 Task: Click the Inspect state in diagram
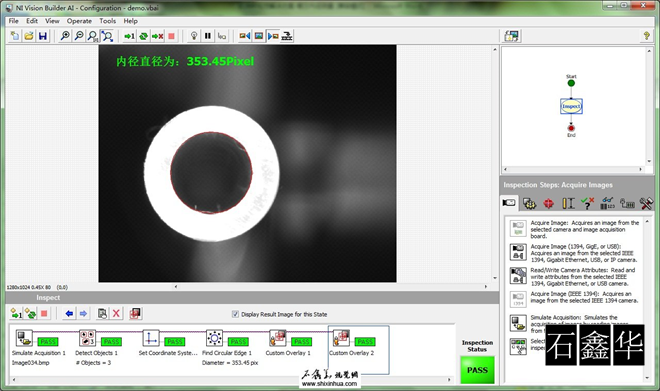[x=571, y=106]
